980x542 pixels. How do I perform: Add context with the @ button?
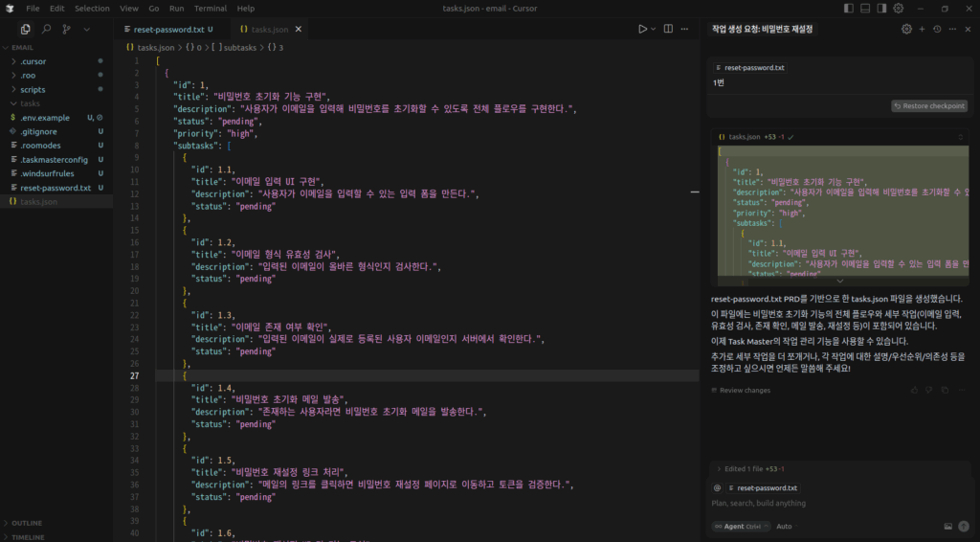(717, 487)
